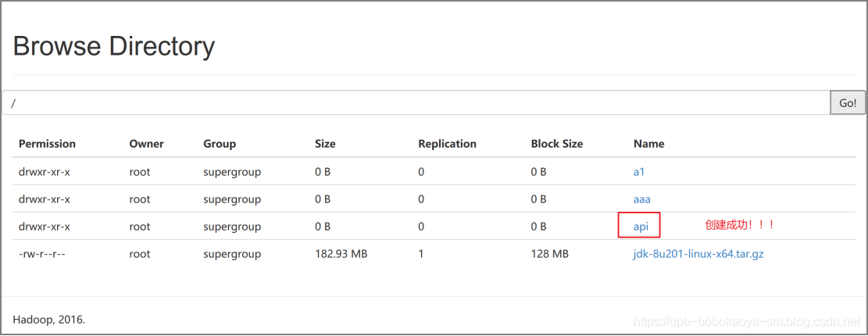Image resolution: width=868 pixels, height=336 pixels.
Task: Click the Hadoop, 2016. footer text
Action: (48, 320)
